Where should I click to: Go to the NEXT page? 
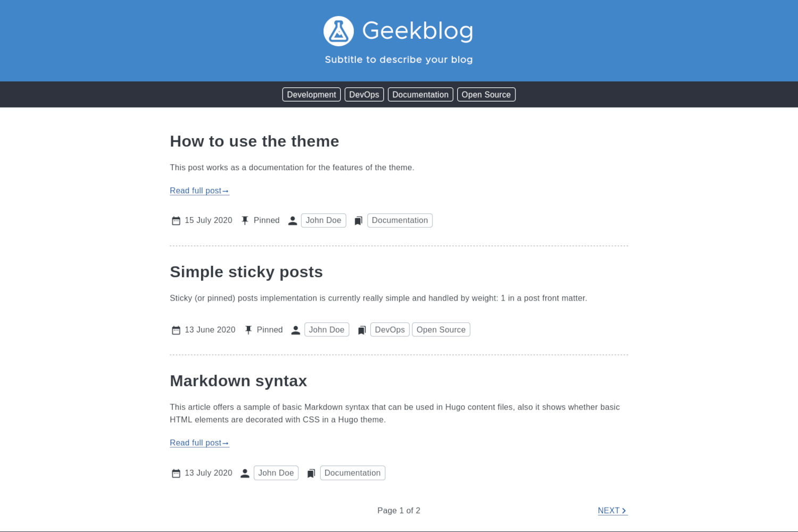(612, 511)
